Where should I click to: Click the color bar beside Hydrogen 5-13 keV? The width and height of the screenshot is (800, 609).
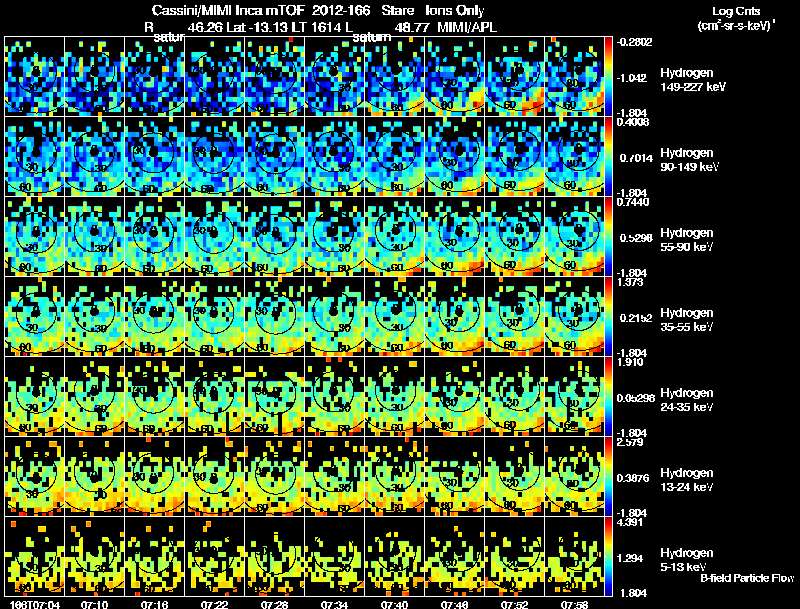tap(609, 557)
